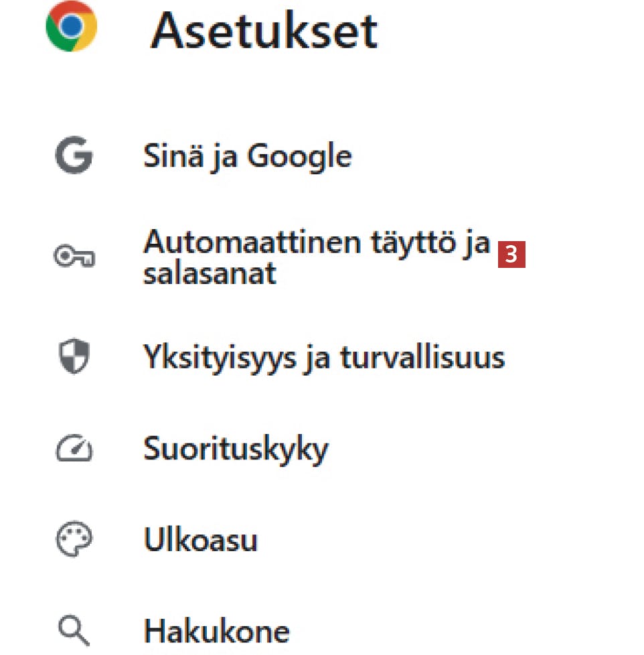
Task: Open the Sinä ja Google section
Action: [247, 157]
